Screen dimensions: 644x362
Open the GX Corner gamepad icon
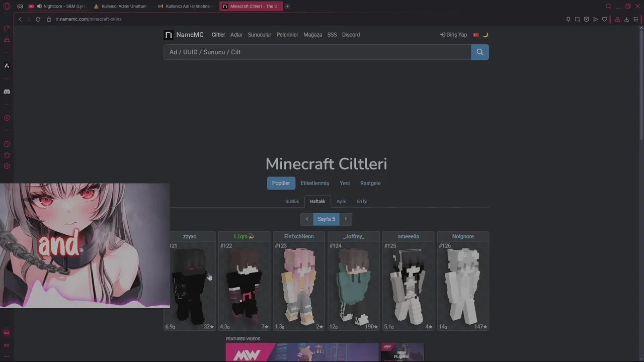click(x=20, y=6)
